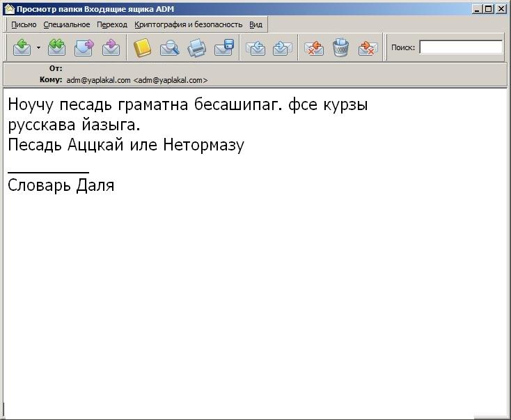Viewport: 511px width, 420px height.
Task: Click the Кому: header label
Action: pos(51,79)
